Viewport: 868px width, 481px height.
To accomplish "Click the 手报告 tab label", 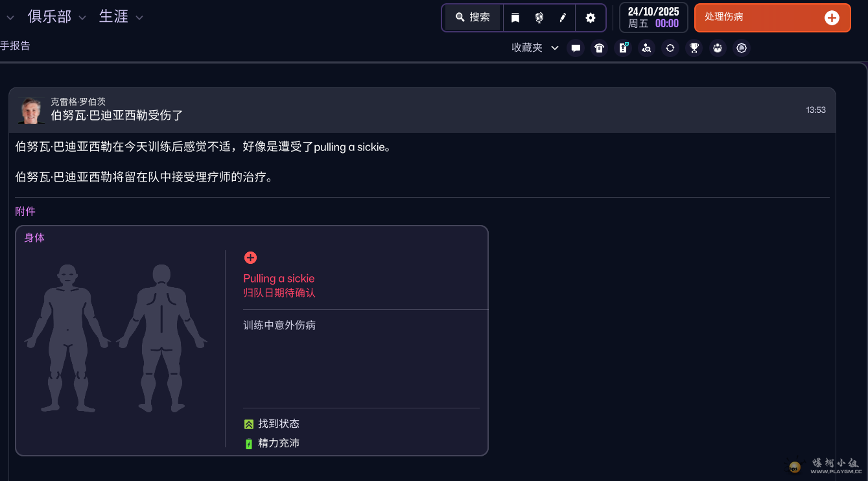I will click(15, 46).
